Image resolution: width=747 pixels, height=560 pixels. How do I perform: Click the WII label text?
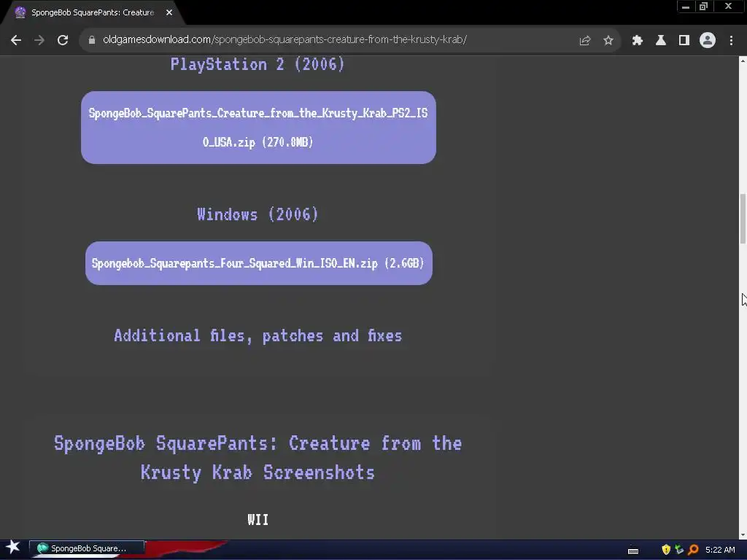pyautogui.click(x=258, y=519)
